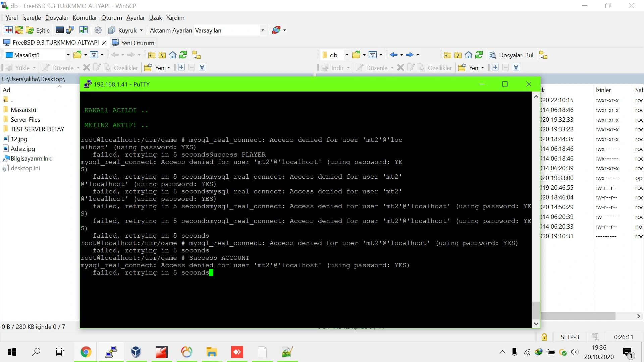644x362 pixels.
Task: Click the PuTTY terminal vertical scrollbar thumb
Action: (x=536, y=310)
